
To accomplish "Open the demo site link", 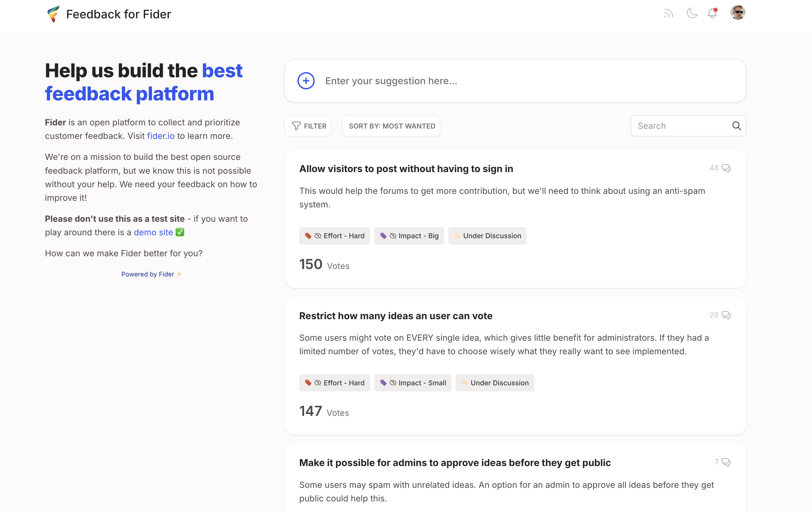I will (x=153, y=232).
